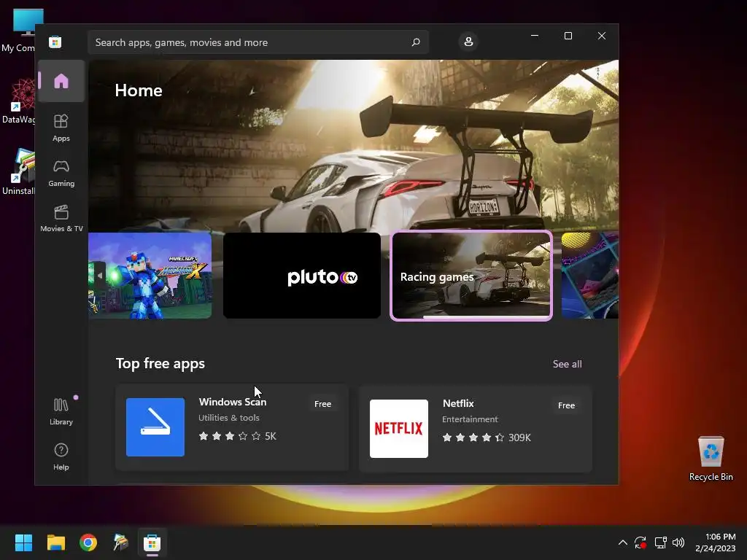Maximize the Microsoft Store window
Screen dimensions: 747x560
[568, 36]
